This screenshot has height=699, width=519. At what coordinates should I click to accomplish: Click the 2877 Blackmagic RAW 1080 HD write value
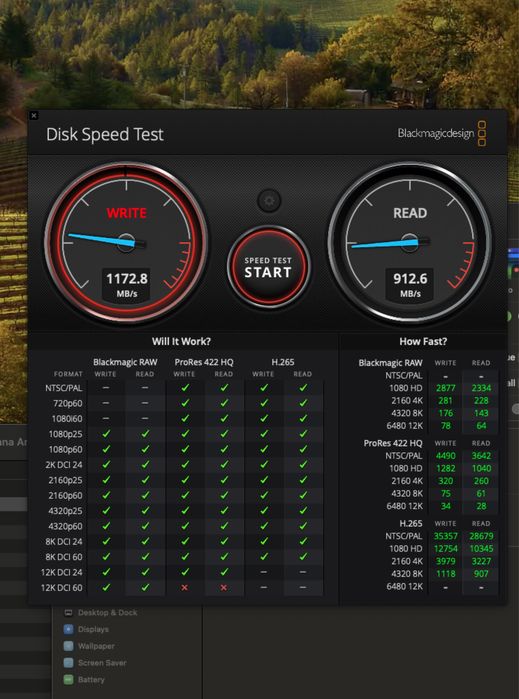(445, 388)
